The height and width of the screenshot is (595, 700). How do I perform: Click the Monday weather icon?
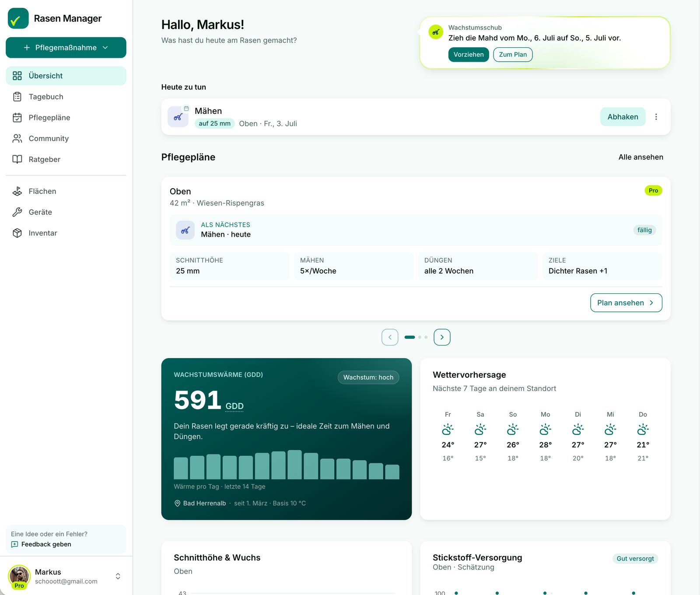545,430
